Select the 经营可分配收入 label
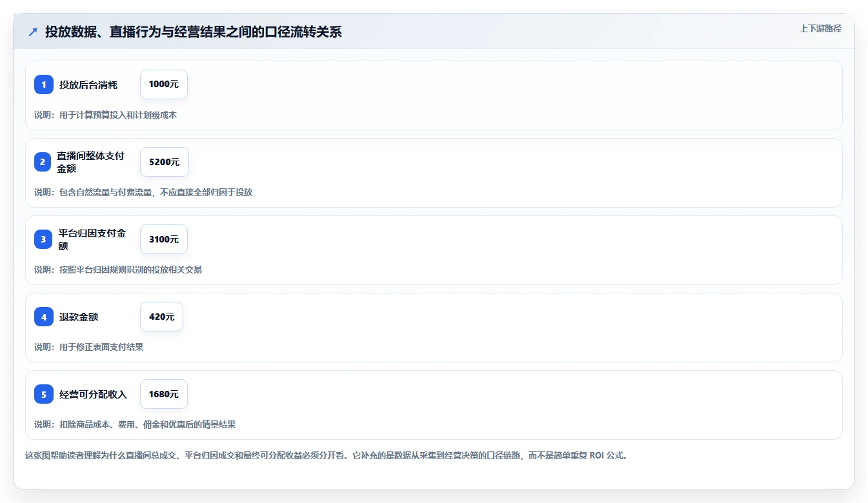 [94, 394]
